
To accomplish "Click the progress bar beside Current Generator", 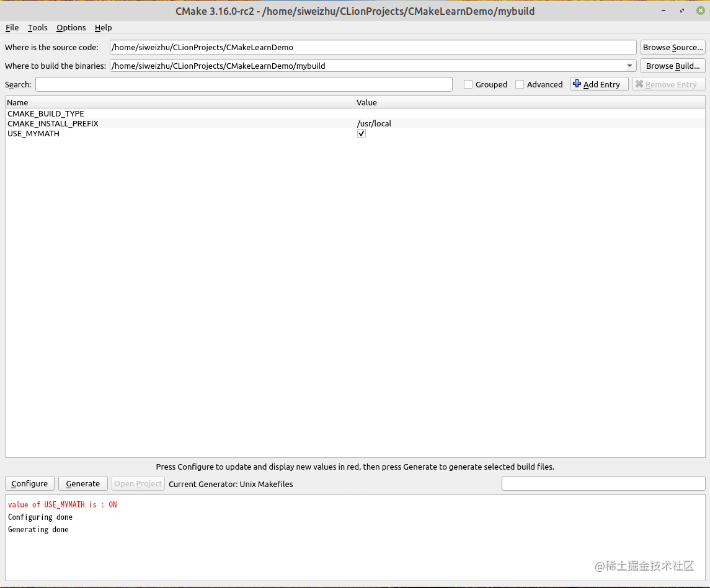I will pyautogui.click(x=603, y=483).
